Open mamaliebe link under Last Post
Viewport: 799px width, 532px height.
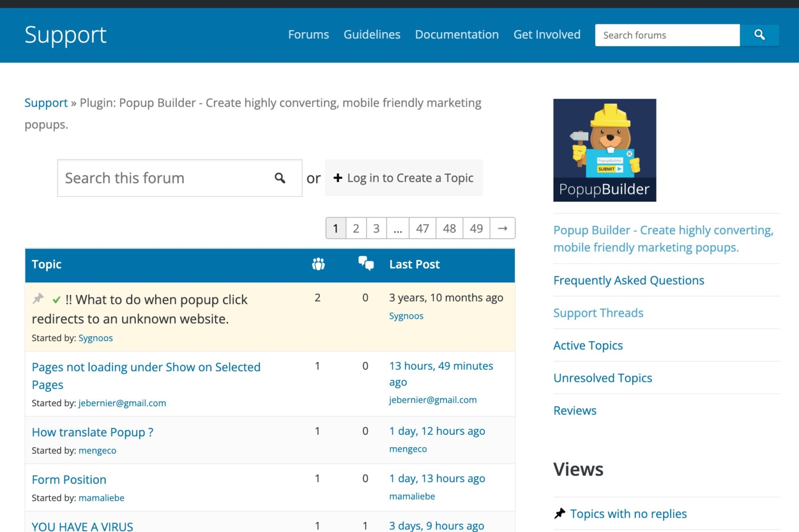(412, 496)
